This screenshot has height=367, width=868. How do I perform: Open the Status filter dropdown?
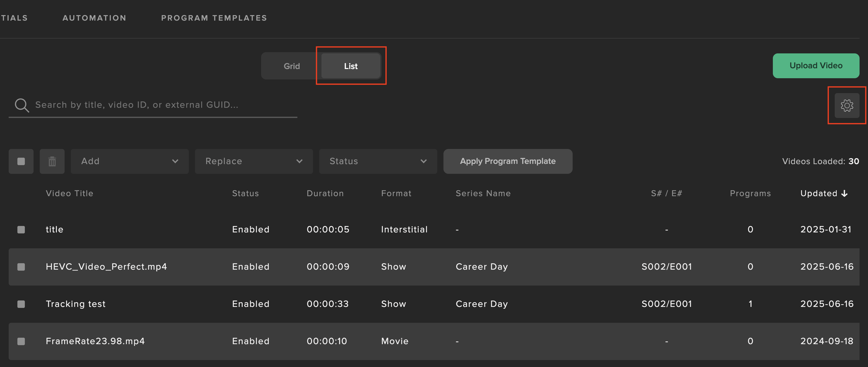point(378,162)
